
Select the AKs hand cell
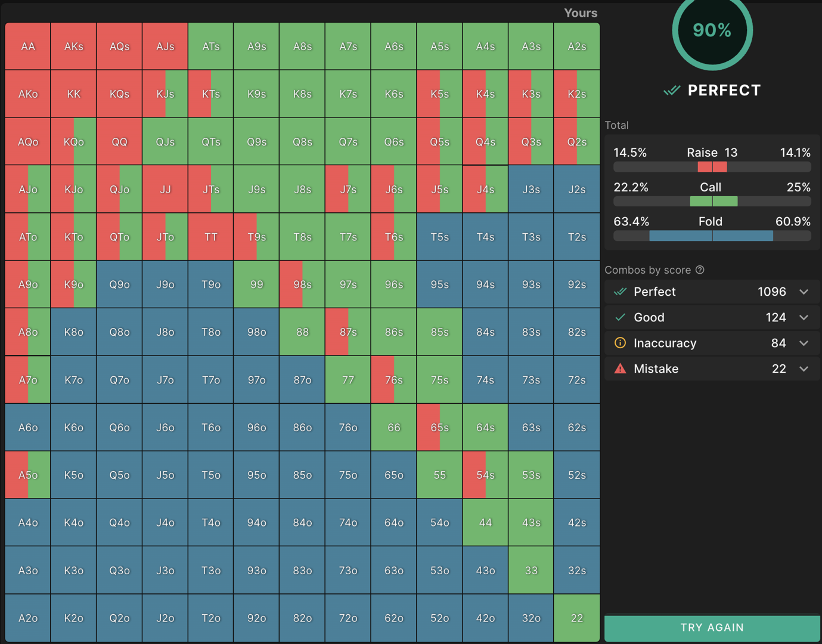(74, 47)
